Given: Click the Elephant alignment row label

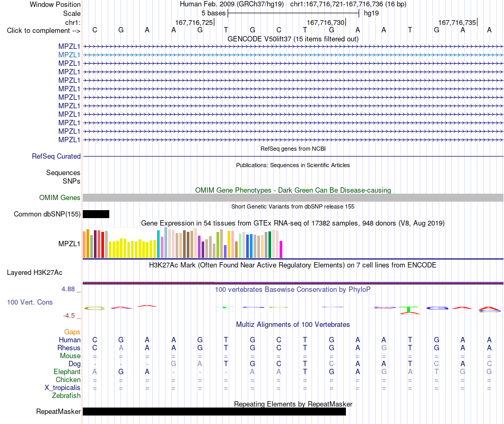Looking at the screenshot, I should click(x=67, y=371).
